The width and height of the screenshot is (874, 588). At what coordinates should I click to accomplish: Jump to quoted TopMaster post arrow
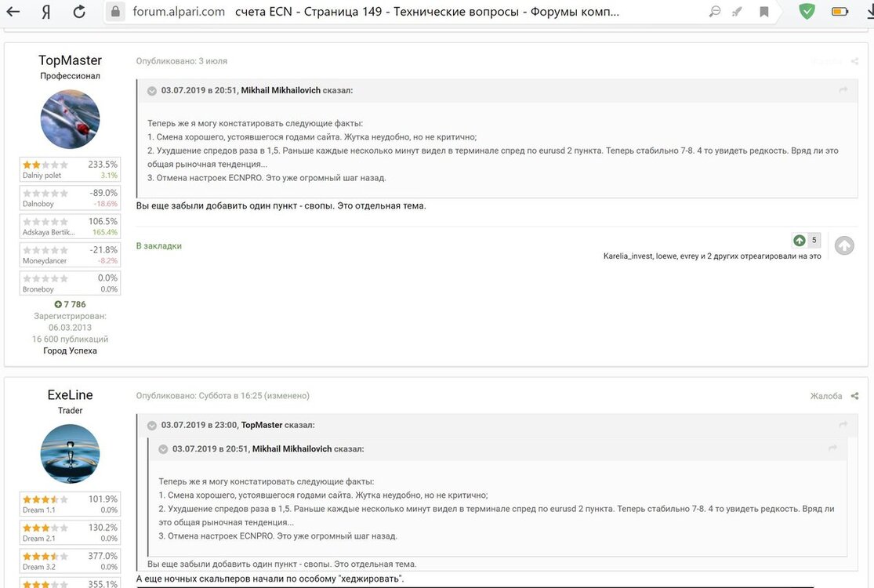point(843,425)
